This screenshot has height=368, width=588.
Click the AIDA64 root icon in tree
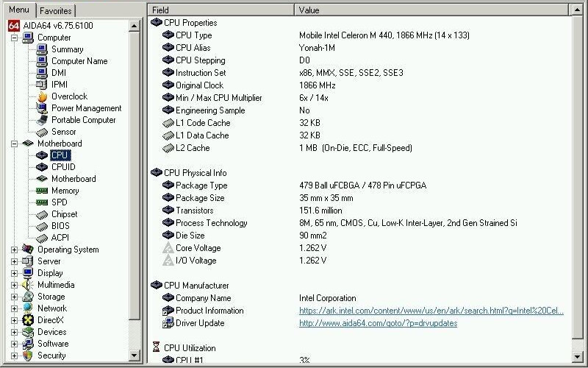pos(13,26)
